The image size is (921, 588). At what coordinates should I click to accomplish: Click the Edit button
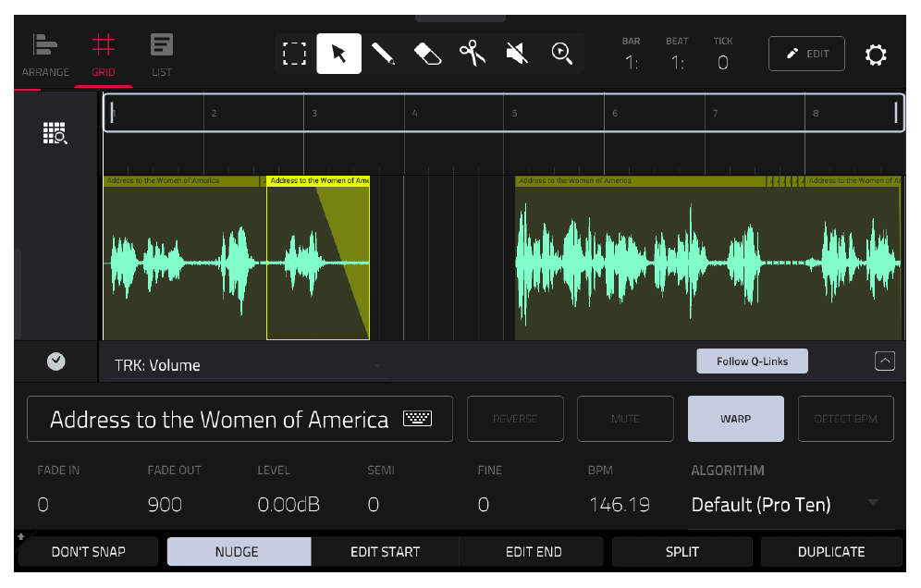tap(806, 54)
